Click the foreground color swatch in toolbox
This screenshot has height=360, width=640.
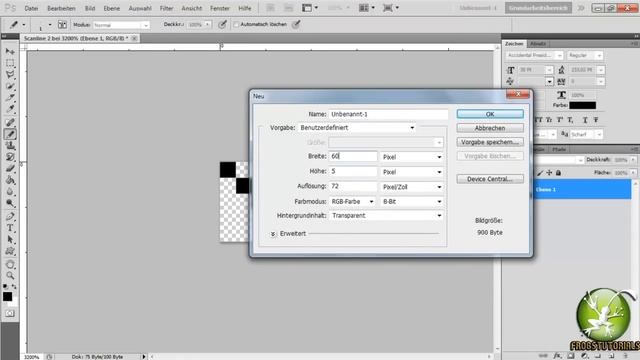point(7,297)
